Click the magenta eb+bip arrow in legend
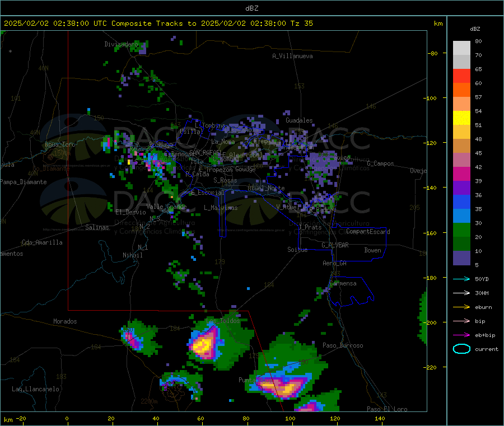 coord(461,335)
